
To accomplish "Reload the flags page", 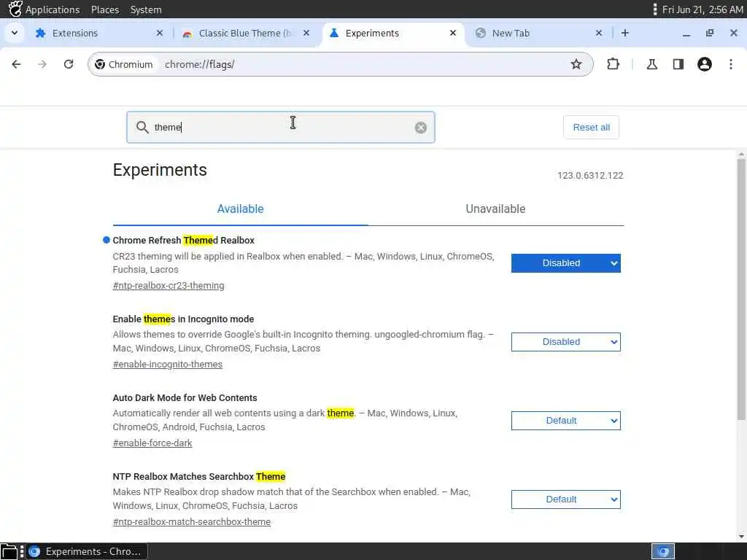I will pyautogui.click(x=69, y=64).
